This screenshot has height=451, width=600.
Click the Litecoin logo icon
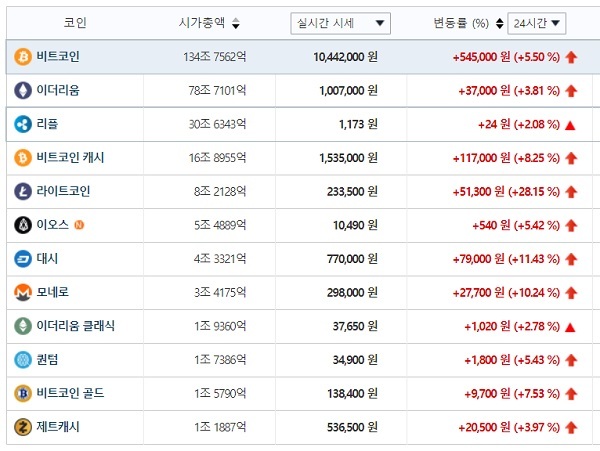[23, 192]
